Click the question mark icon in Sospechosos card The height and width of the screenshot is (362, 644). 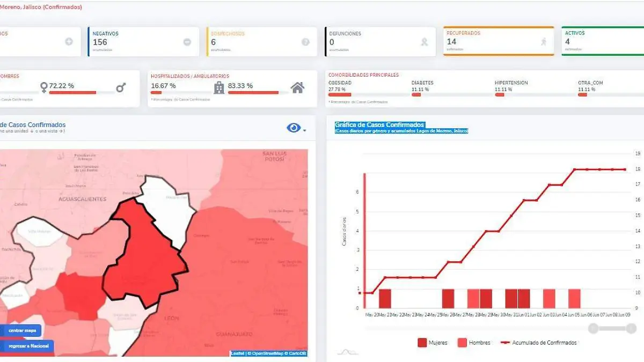pyautogui.click(x=305, y=42)
